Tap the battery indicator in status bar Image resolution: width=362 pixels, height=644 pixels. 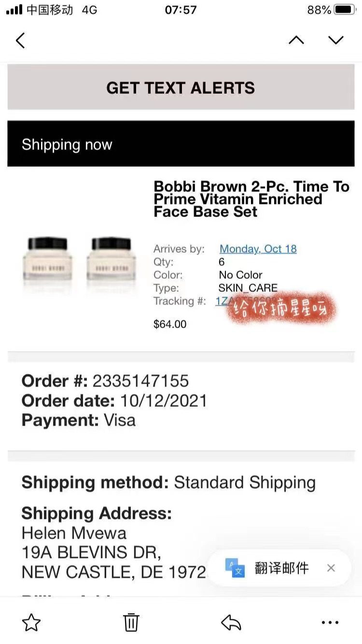point(344,10)
